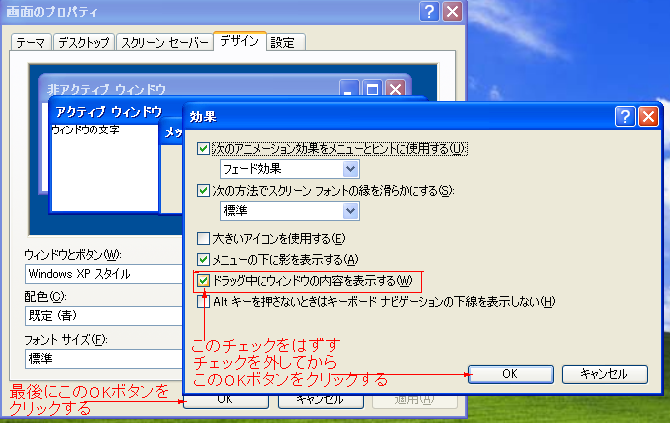Viewport: 670px width, 423px height.
Task: Close the 画面のプロパティ window
Action: coord(452,12)
